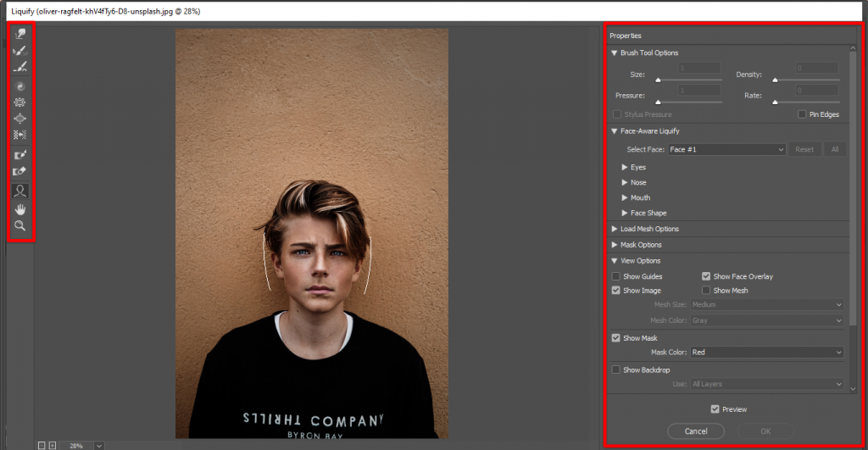Select the Pucker tool

(20, 102)
